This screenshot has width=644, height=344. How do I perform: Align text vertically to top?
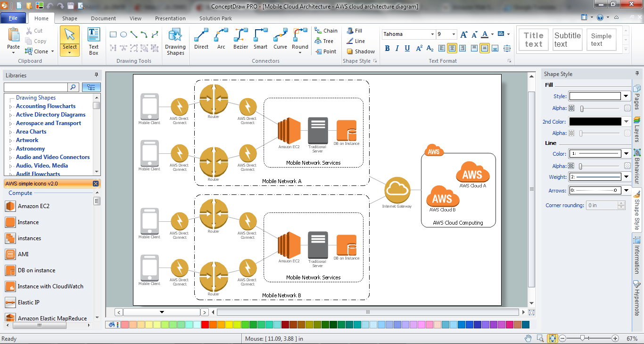(x=474, y=48)
